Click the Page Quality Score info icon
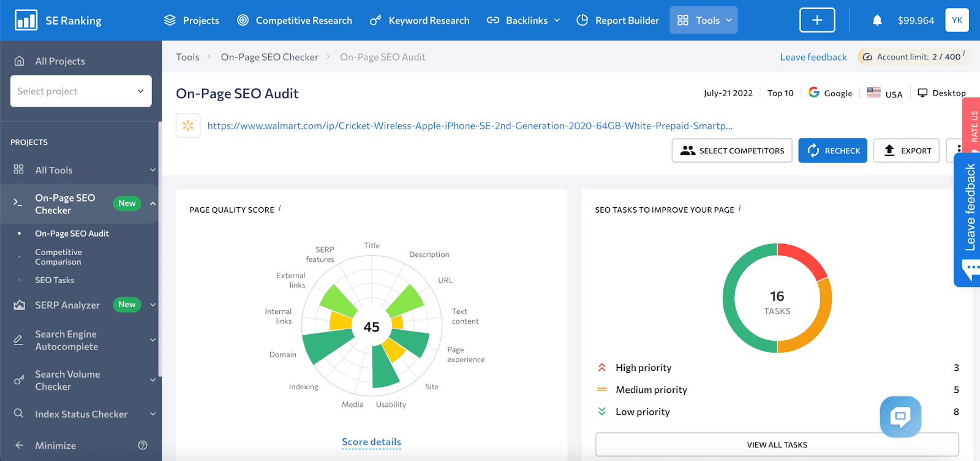This screenshot has width=980, height=461. [x=280, y=208]
